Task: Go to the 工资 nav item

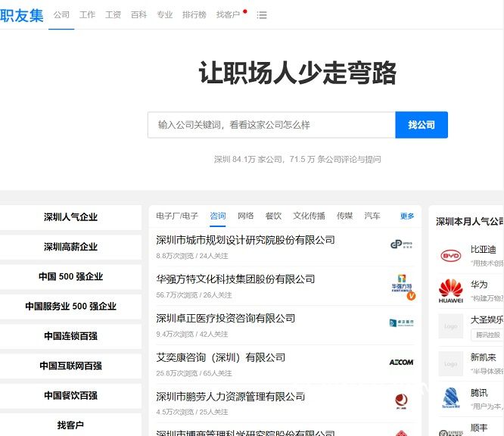Action: tap(114, 15)
